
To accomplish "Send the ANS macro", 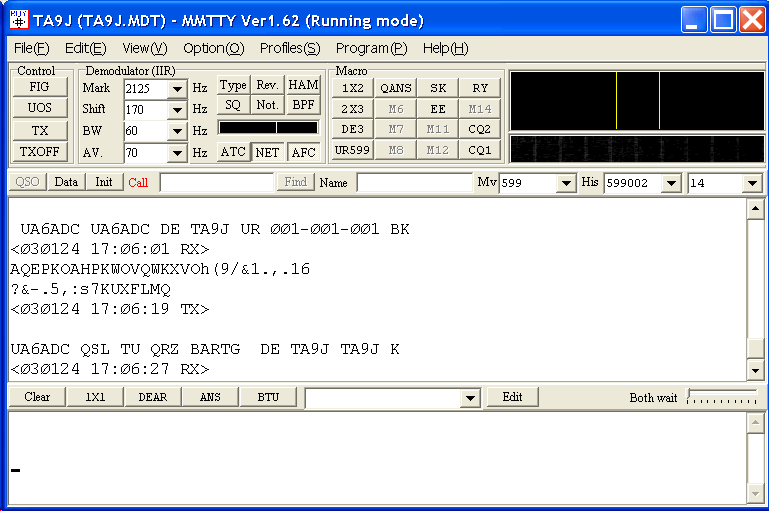I will click(x=210, y=397).
